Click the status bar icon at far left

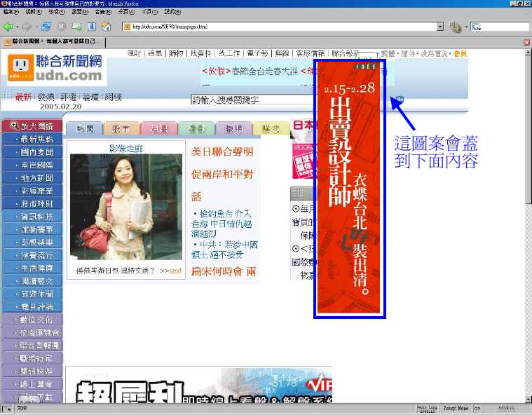7,409
